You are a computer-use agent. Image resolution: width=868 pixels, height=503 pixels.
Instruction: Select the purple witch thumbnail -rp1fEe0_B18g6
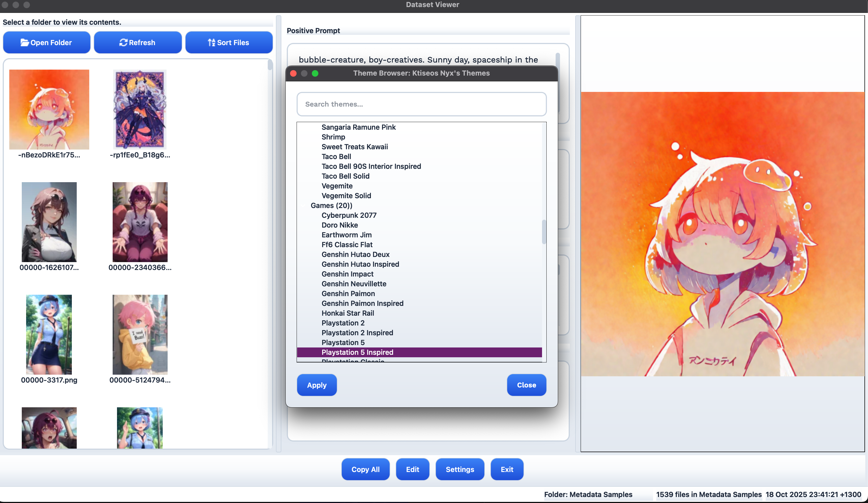pyautogui.click(x=140, y=110)
